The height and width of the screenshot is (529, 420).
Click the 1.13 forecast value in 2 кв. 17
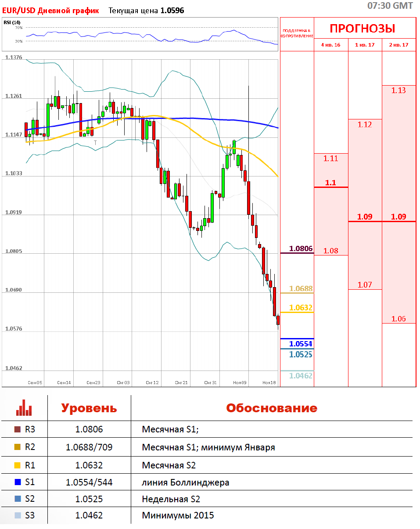coord(398,90)
